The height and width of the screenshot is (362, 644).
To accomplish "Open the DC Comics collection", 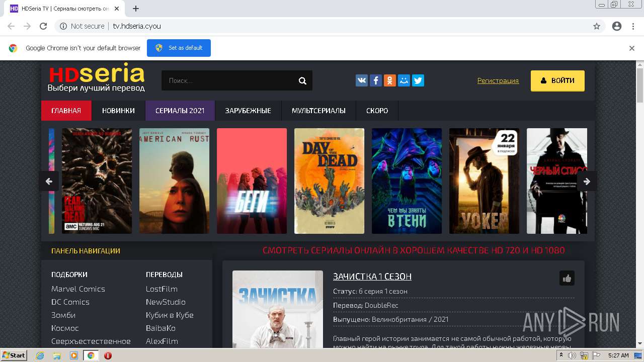I will pyautogui.click(x=70, y=302).
